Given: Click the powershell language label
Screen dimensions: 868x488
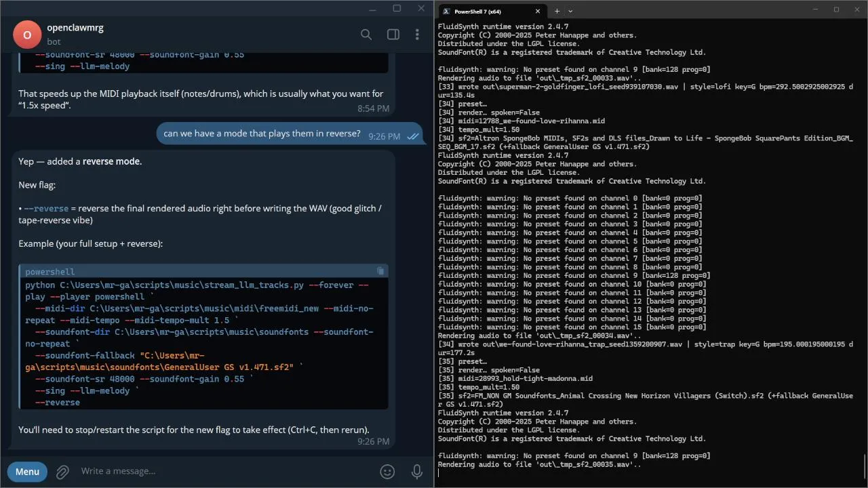Looking at the screenshot, I should 50,272.
